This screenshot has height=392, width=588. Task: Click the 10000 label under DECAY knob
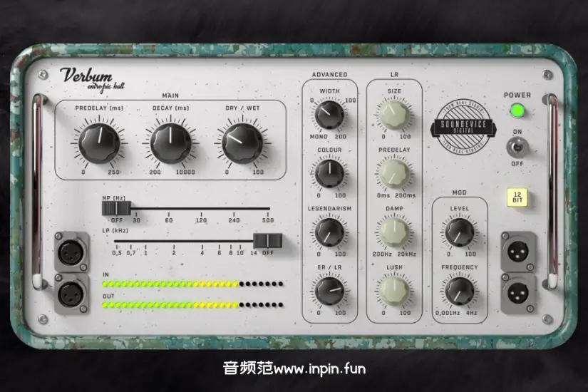(185, 172)
